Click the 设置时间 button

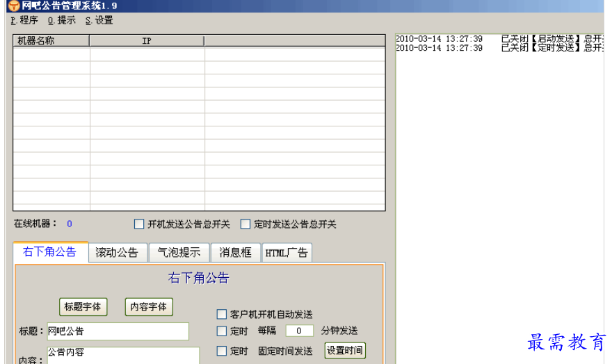[x=345, y=350]
